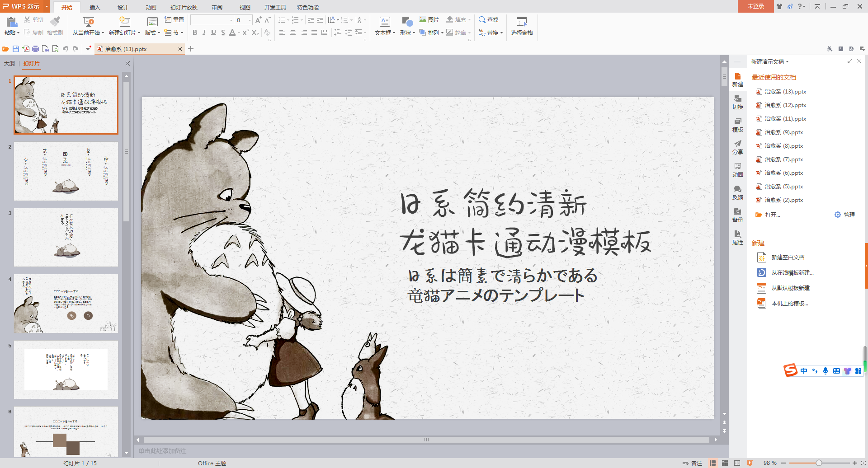Switch to the Design (设计) tab

(123, 7)
